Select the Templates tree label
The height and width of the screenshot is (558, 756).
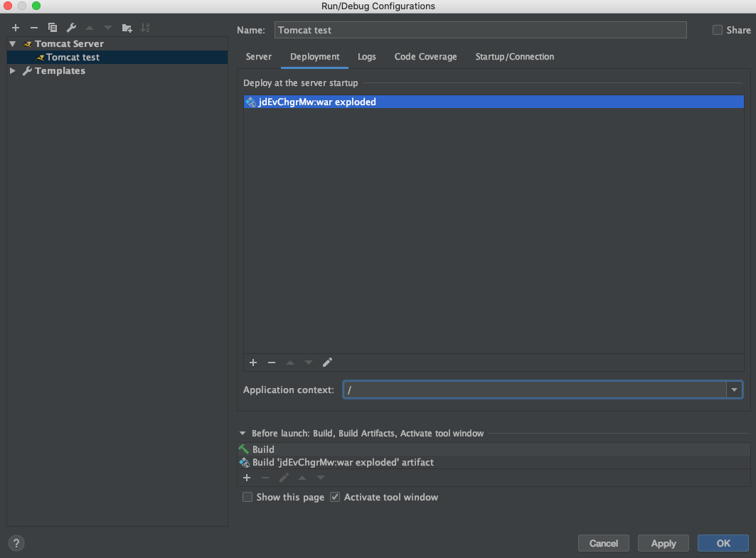point(60,71)
